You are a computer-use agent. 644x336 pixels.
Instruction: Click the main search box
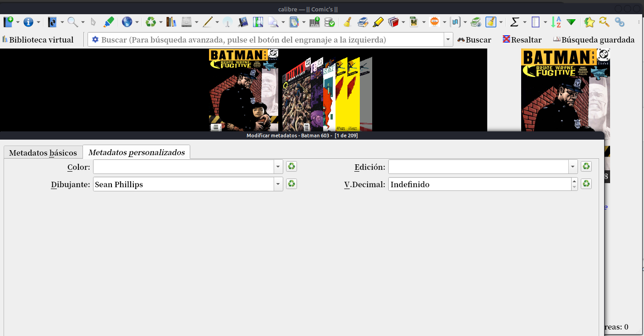pos(266,40)
